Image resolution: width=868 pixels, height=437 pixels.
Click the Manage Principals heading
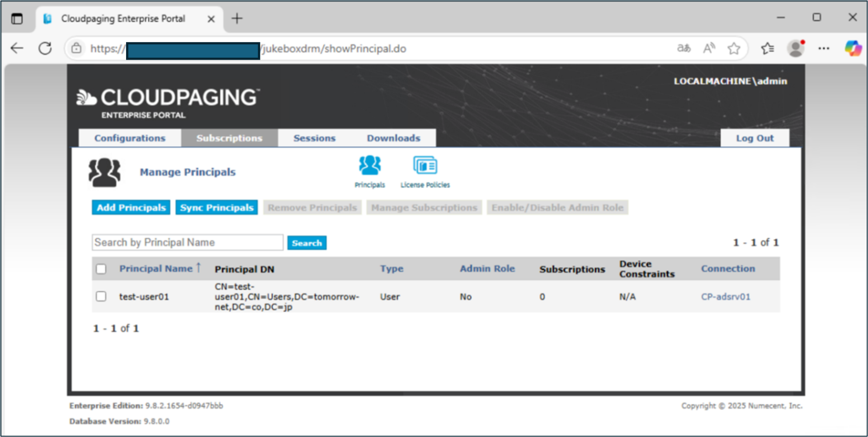(x=188, y=172)
